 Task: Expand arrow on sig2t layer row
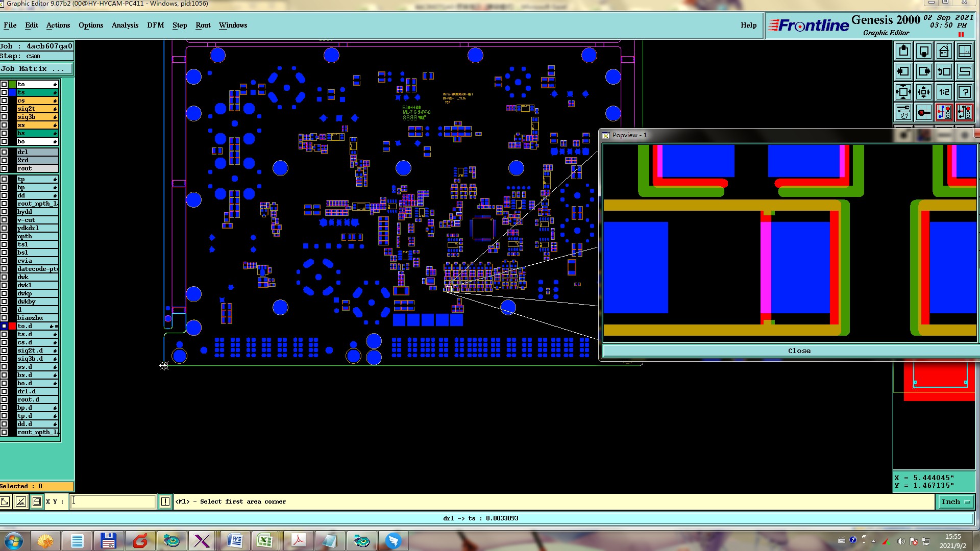click(x=55, y=109)
